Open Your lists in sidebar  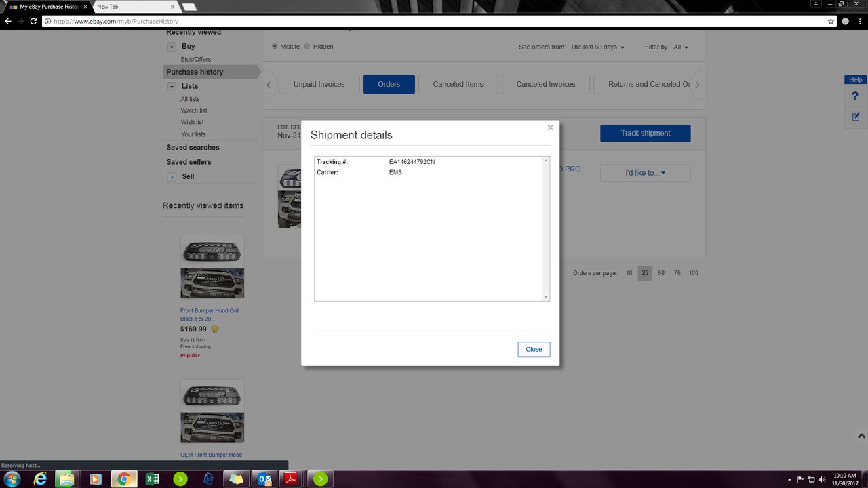tap(193, 134)
